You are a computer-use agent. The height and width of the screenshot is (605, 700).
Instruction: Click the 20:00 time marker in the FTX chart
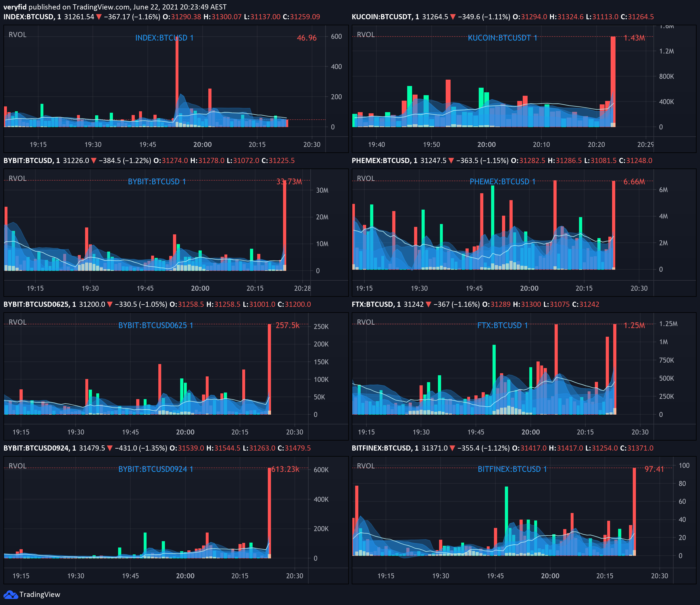[x=530, y=432]
